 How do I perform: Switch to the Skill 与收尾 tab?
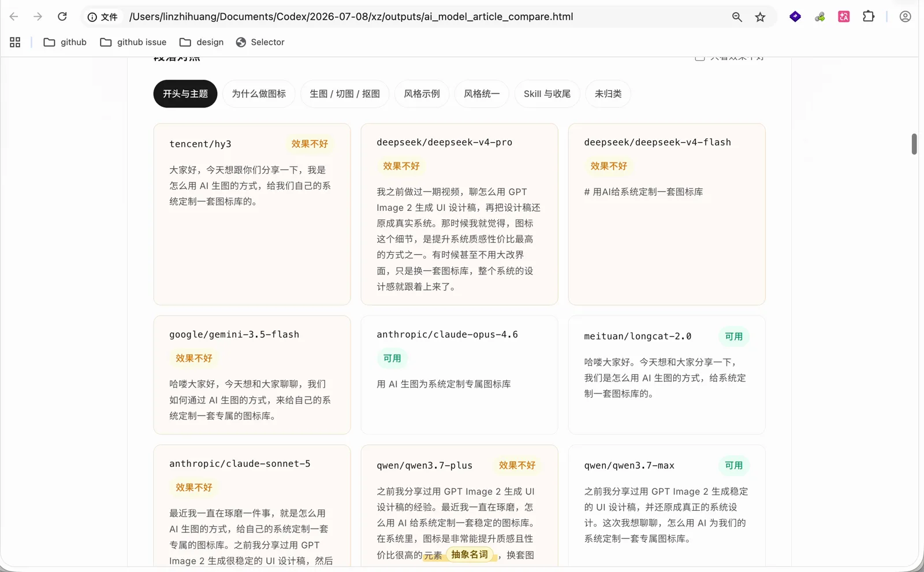[x=547, y=94]
